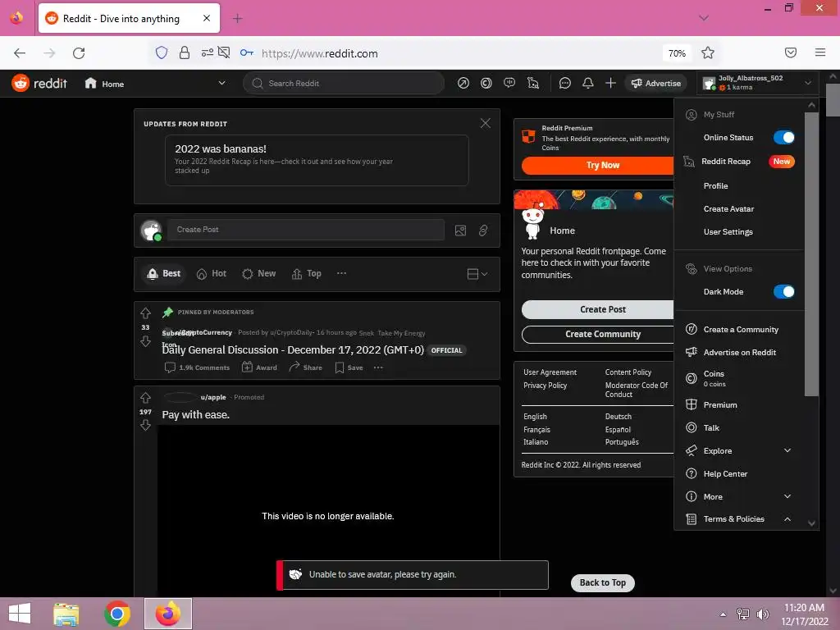The image size is (840, 630).
Task: Select Create Avatar in the menu
Action: (728, 209)
